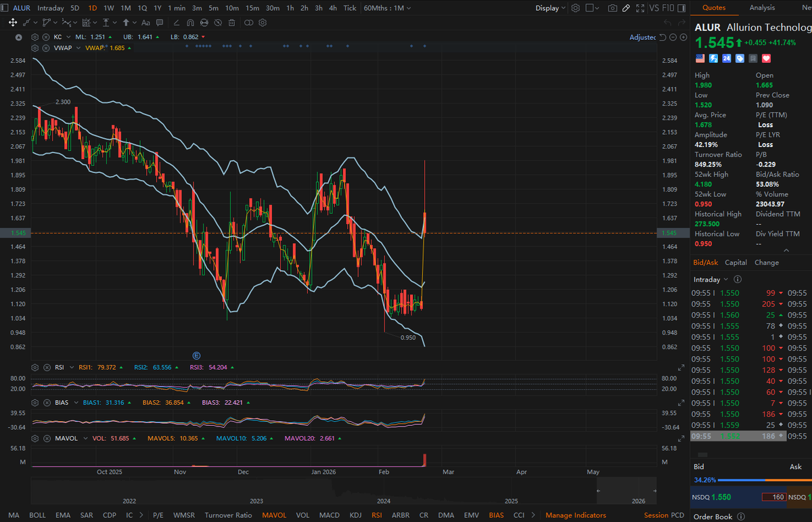Click the bottom timeline range selector
This screenshot has width=812, height=522.
(x=627, y=490)
